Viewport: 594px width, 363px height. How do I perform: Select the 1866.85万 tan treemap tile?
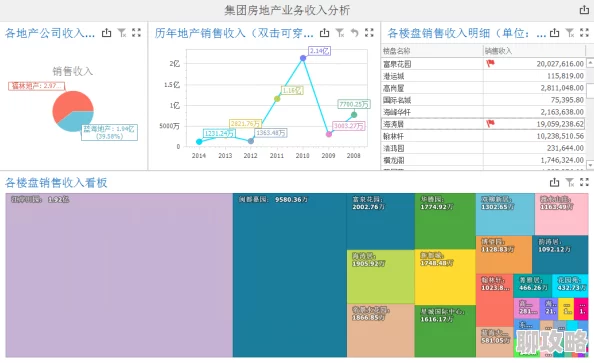coord(381,330)
